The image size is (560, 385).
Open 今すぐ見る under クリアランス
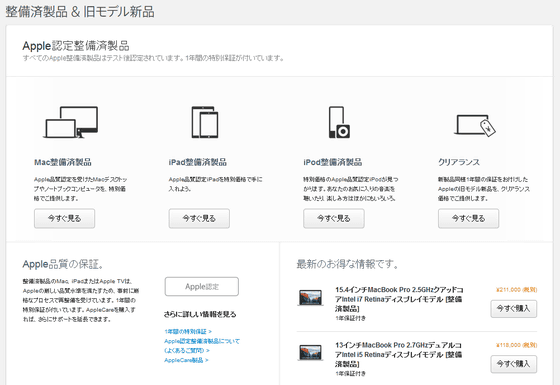468,218
